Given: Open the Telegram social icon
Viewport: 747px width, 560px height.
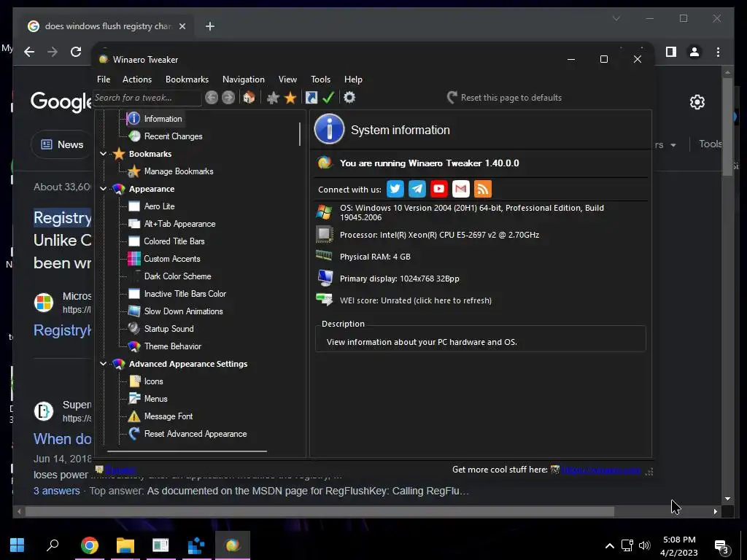Looking at the screenshot, I should (x=417, y=189).
